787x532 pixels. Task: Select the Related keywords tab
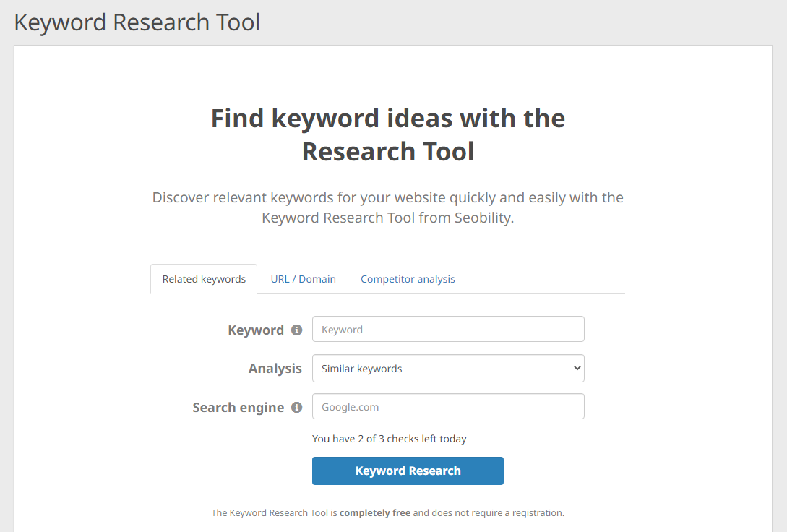click(x=203, y=278)
